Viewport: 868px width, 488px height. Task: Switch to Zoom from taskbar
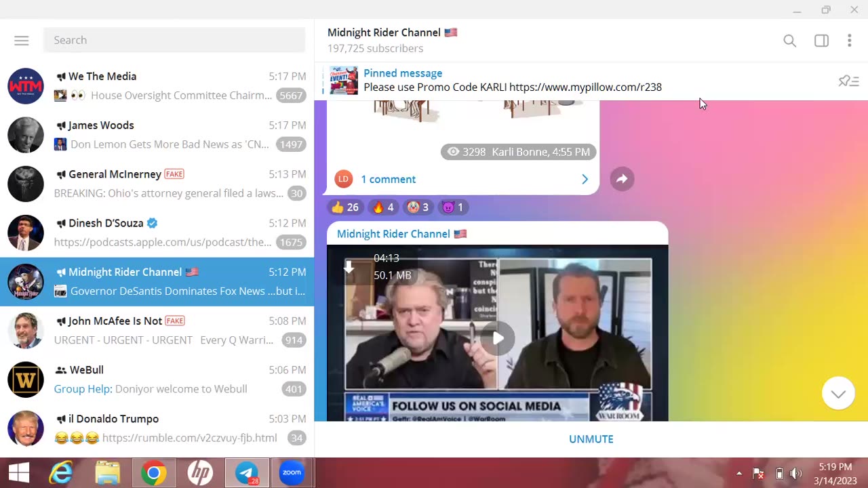(292, 472)
